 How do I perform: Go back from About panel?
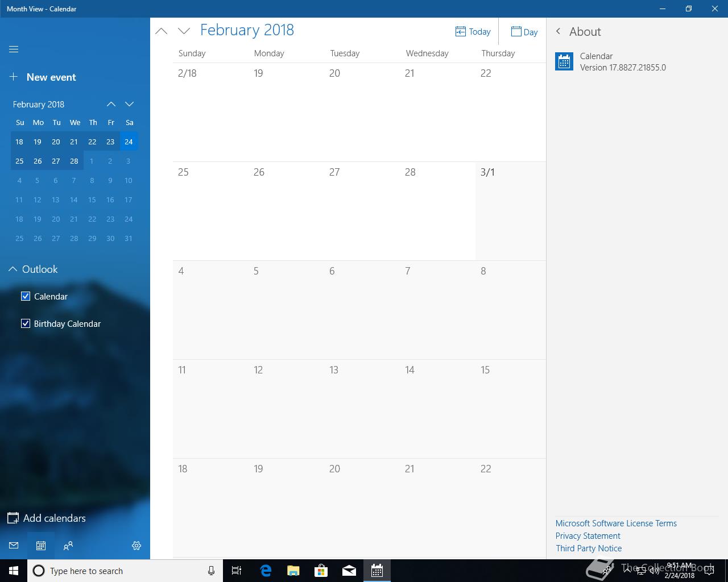[558, 31]
